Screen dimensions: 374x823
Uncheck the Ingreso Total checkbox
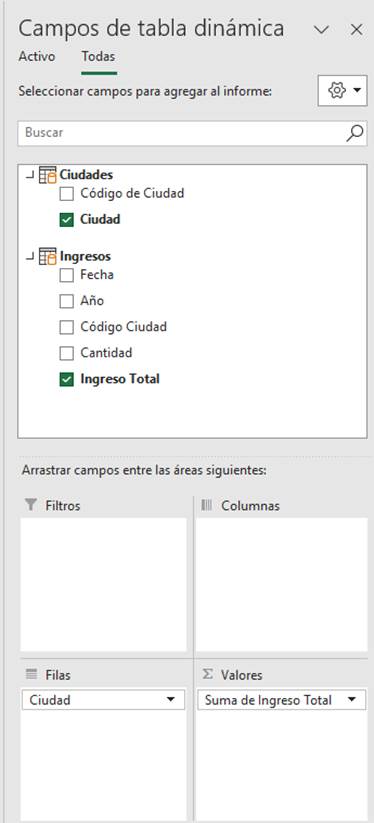(67, 379)
